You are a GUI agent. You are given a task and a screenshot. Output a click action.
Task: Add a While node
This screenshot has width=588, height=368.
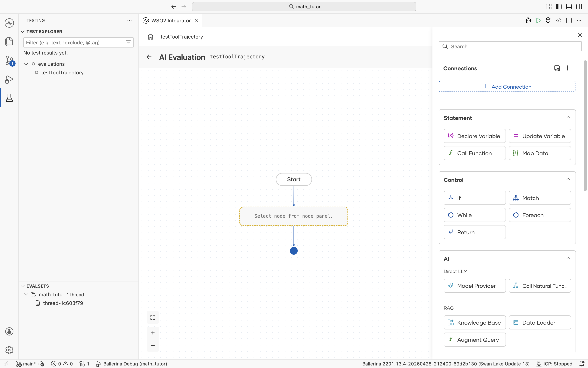(x=474, y=215)
